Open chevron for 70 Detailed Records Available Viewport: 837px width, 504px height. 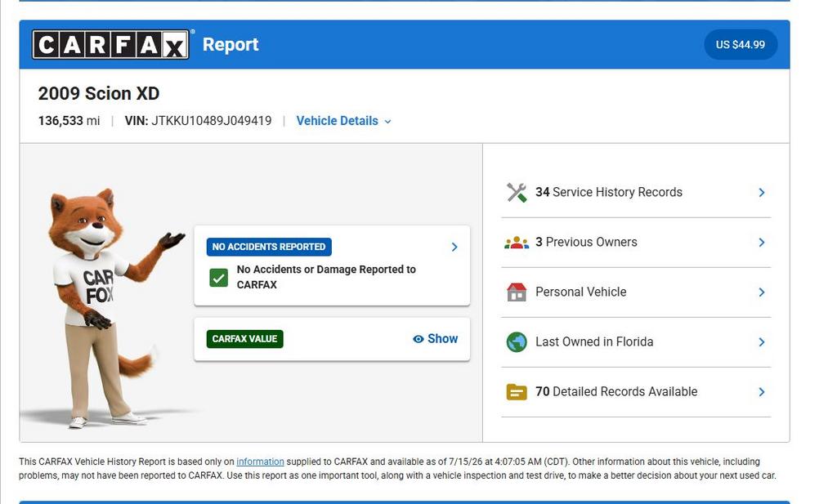point(762,392)
